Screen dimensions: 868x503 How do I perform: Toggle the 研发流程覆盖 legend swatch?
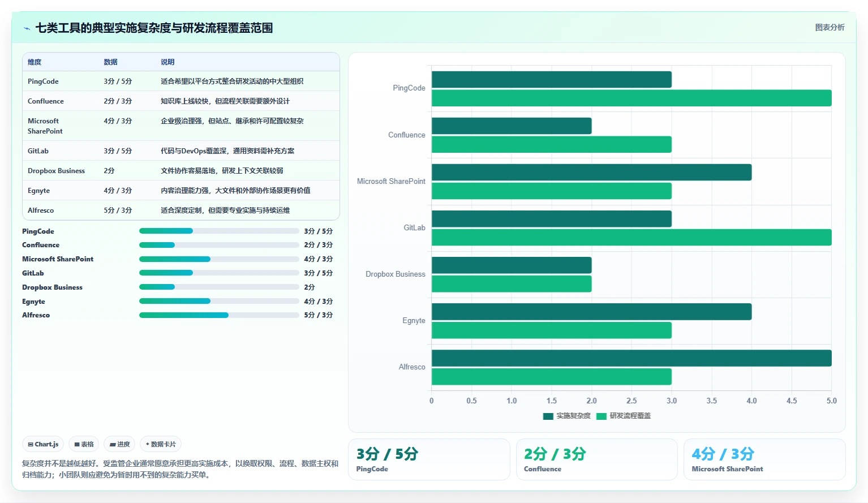coord(601,416)
